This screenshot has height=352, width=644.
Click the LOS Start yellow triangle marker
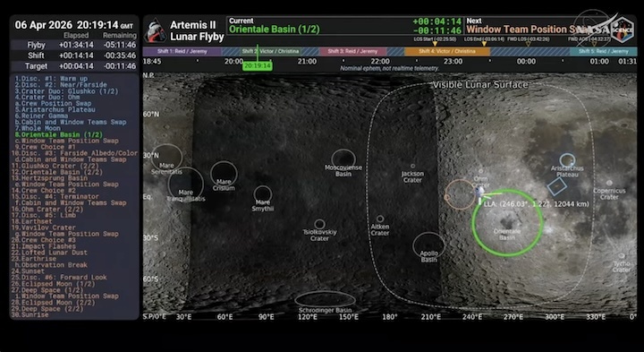(x=435, y=44)
